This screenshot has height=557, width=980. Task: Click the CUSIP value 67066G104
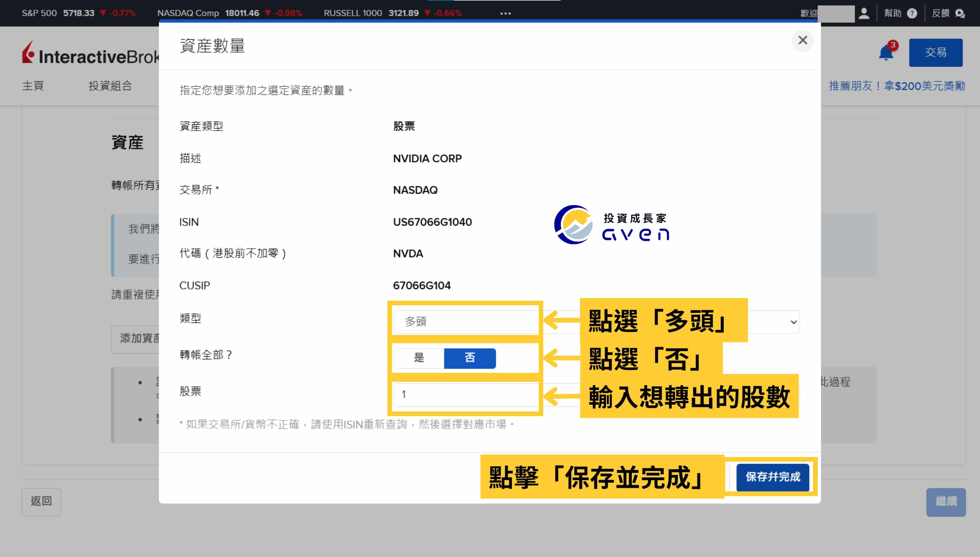[422, 286]
